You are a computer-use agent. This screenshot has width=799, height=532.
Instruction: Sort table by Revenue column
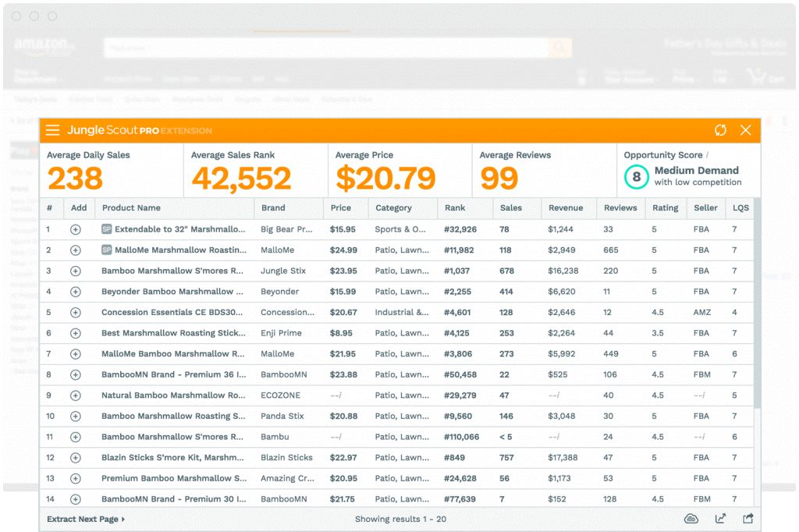pyautogui.click(x=566, y=208)
